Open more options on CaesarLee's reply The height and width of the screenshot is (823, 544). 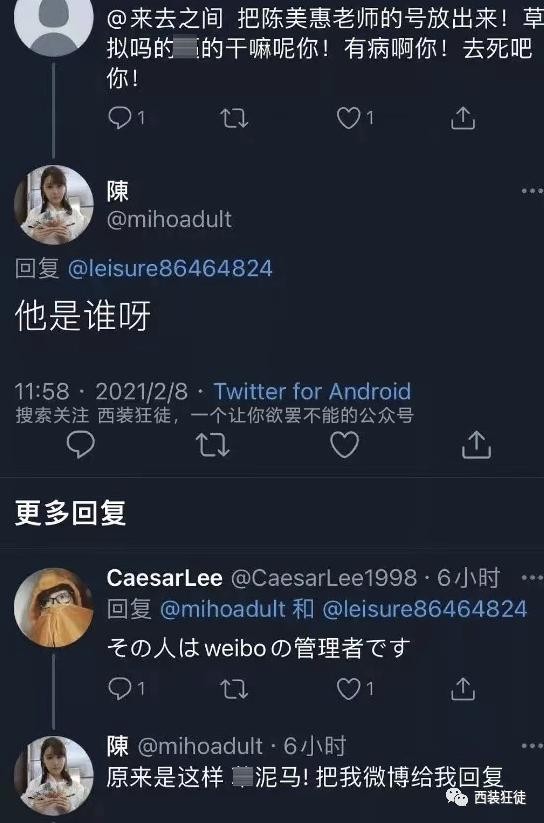(532, 578)
